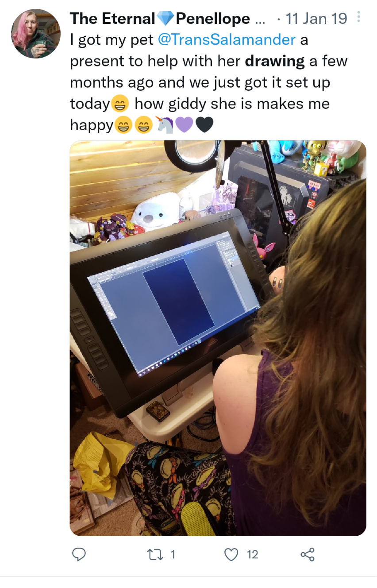Open the pink-haired profile avatar
The height and width of the screenshot is (588, 377).
click(x=36, y=34)
